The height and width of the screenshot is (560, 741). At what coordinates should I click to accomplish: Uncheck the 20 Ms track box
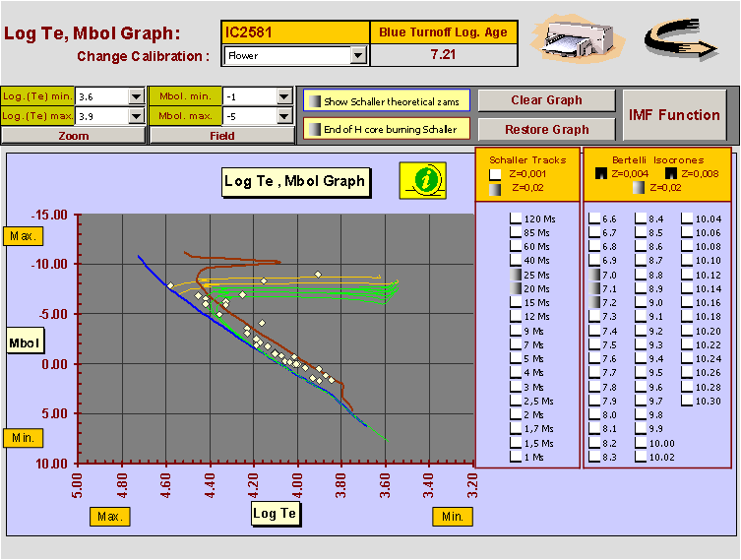[x=516, y=288]
